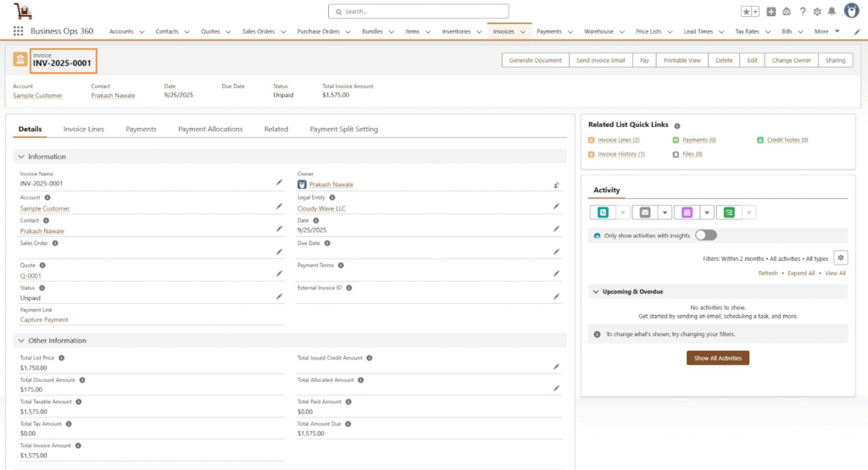
Task: Click the global search field
Action: click(x=419, y=12)
